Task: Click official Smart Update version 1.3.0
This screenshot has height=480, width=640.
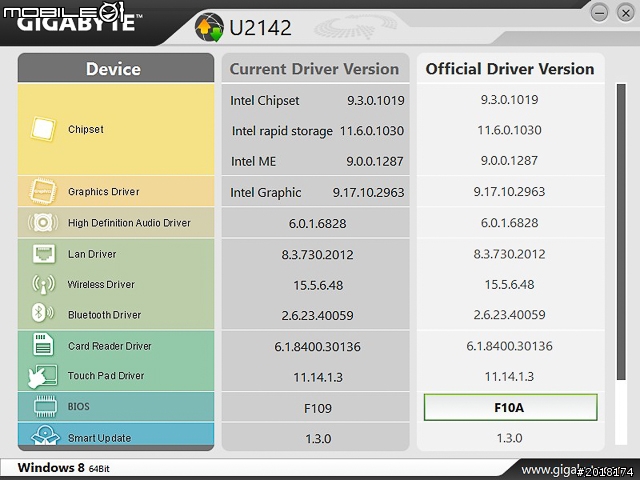Action: (509, 438)
